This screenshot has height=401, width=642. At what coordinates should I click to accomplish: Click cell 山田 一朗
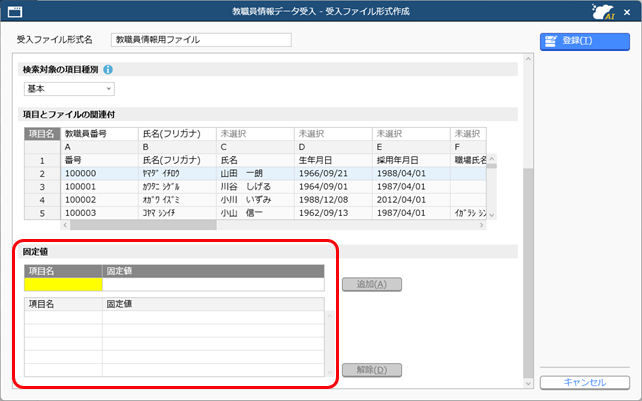pyautogui.click(x=255, y=173)
